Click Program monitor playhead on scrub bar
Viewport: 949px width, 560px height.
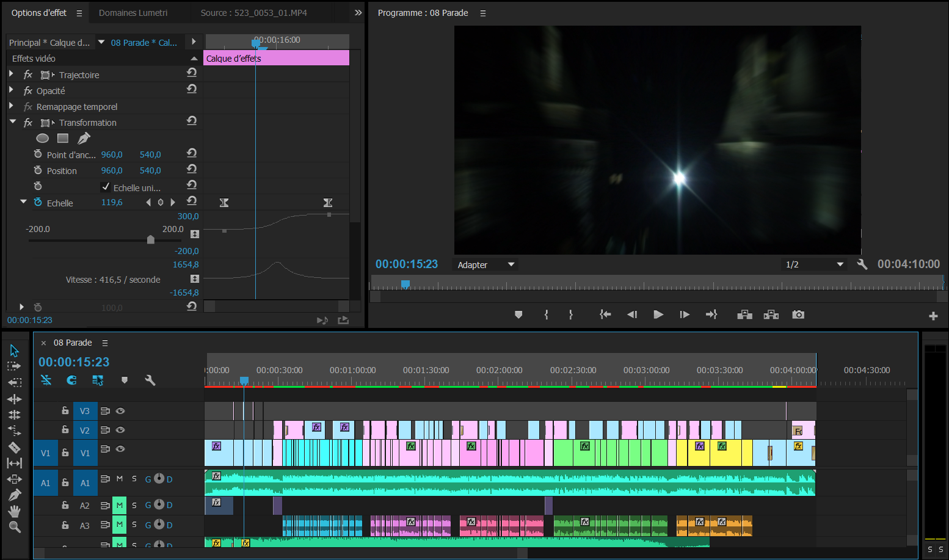(x=405, y=284)
